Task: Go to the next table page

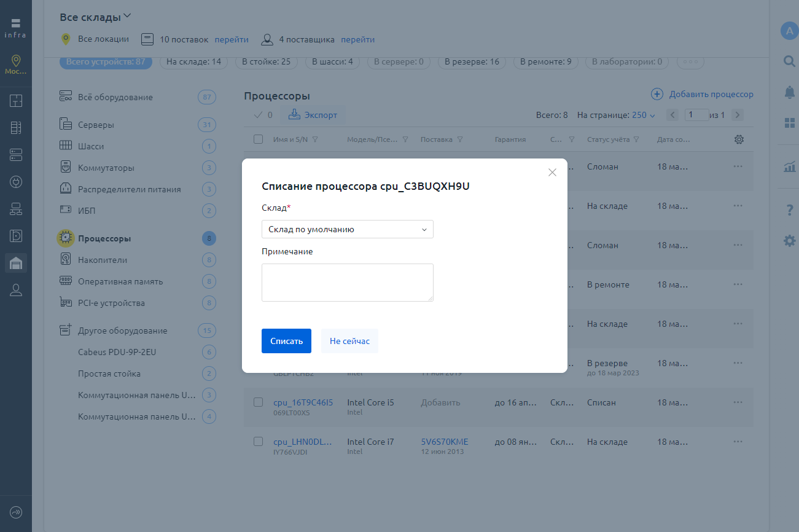Action: [x=738, y=115]
